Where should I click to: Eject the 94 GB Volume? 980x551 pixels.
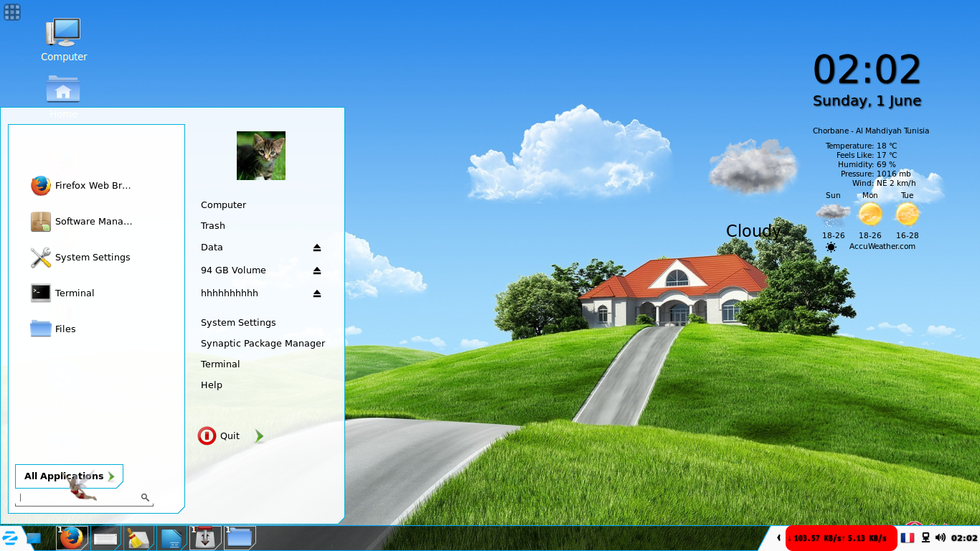(317, 270)
